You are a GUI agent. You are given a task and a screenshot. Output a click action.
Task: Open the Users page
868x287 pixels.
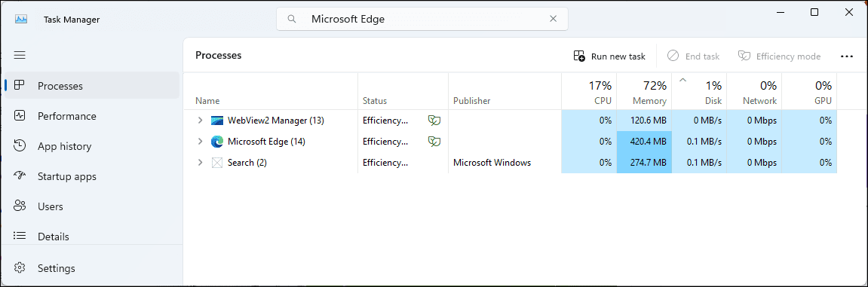pyautogui.click(x=92, y=206)
